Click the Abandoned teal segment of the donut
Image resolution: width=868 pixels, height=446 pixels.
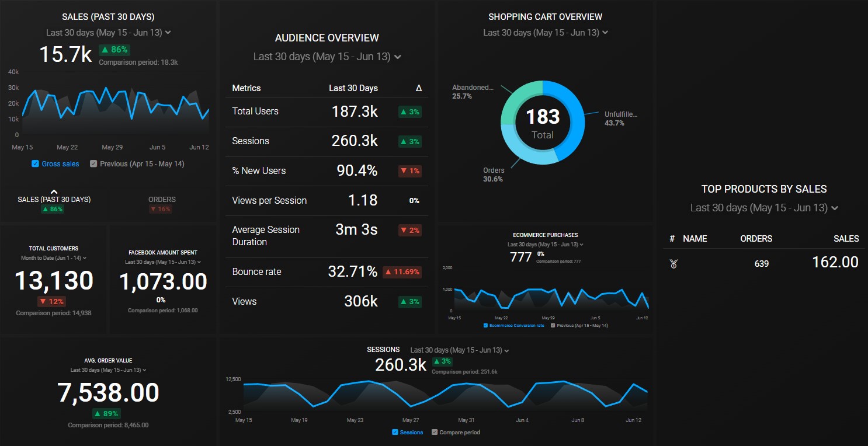(x=519, y=99)
